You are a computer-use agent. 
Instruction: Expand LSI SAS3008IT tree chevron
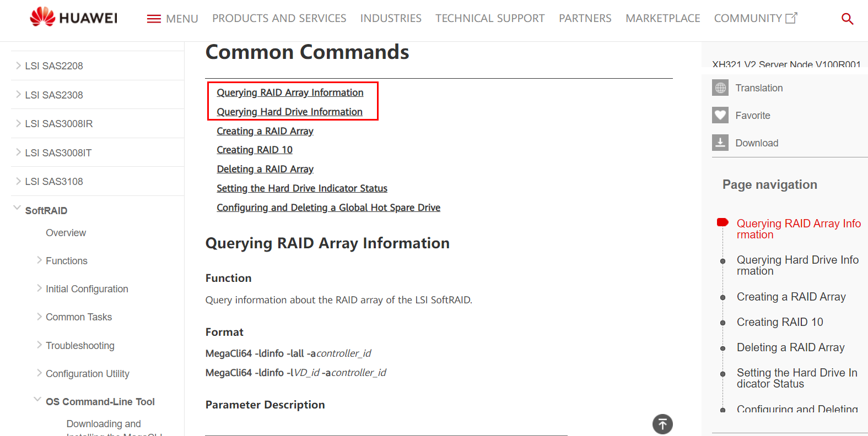coord(18,152)
